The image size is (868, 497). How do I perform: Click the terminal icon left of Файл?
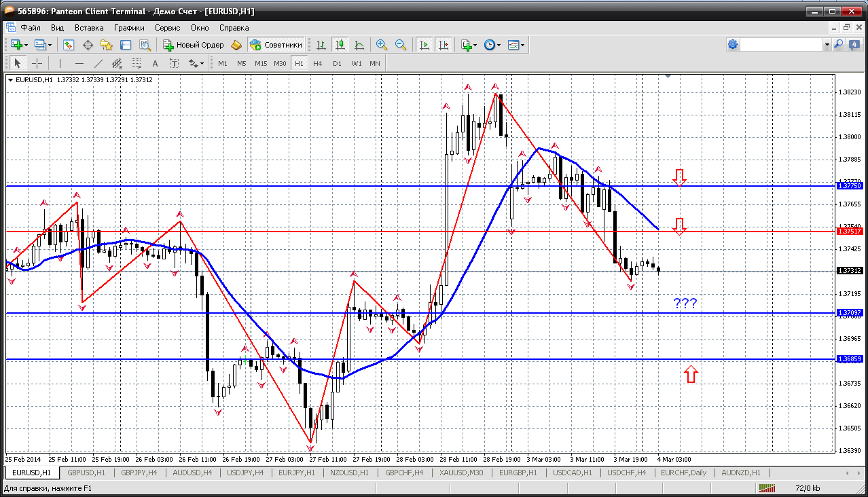click(x=10, y=28)
